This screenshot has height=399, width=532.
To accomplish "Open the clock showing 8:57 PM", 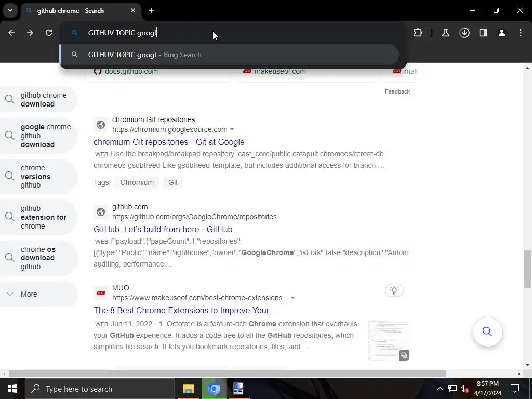I will click(487, 389).
